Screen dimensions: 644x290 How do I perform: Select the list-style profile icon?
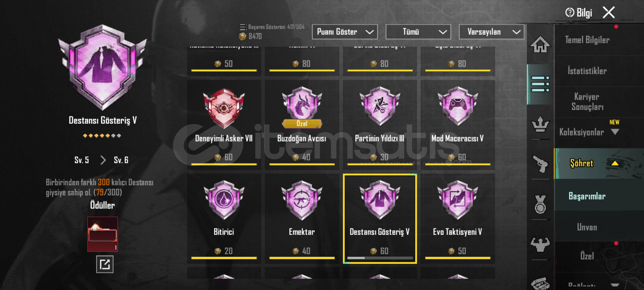540,84
